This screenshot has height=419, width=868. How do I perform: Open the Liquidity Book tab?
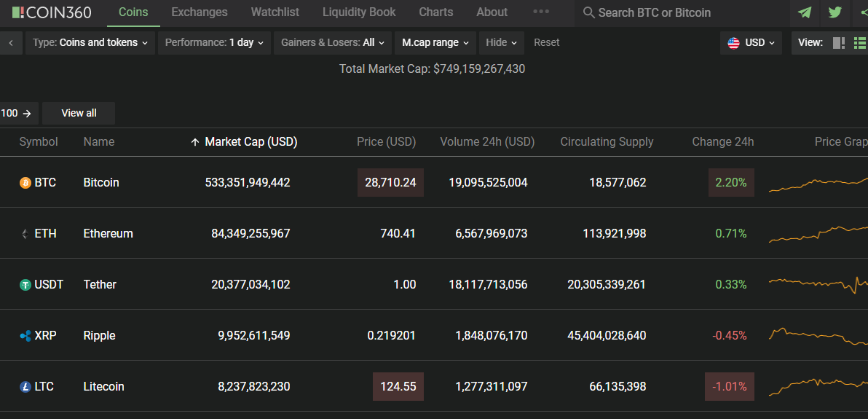(359, 12)
